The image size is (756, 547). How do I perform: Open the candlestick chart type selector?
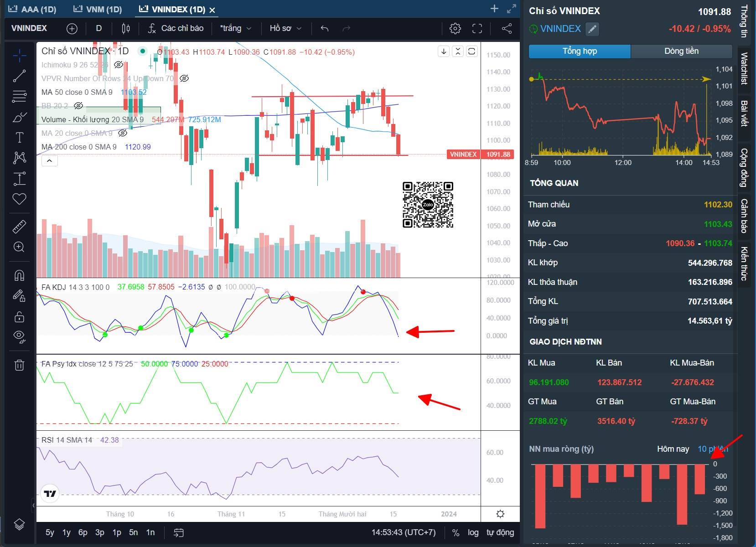(x=126, y=29)
